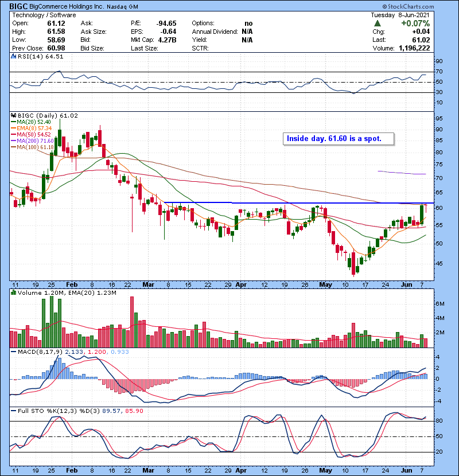Image resolution: width=459 pixels, height=476 pixels.
Task: Select the MA(200) 71.60 legend entry
Action: point(32,141)
